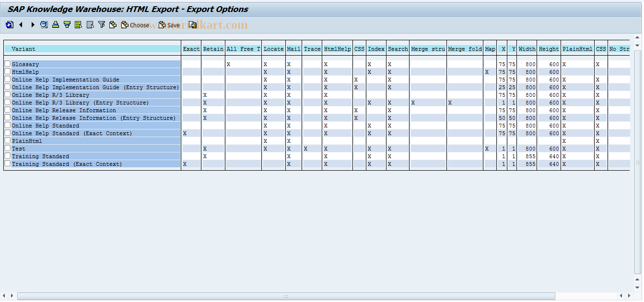This screenshot has height=302, width=644.
Task: Open the Details magnifier icon
Action: (44, 25)
